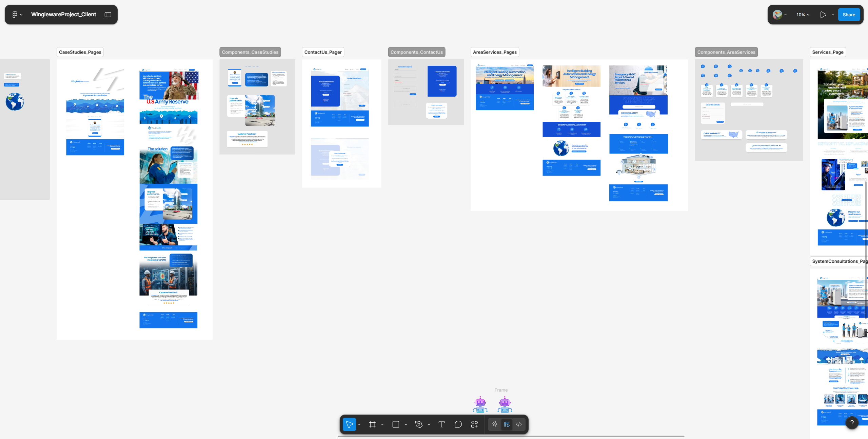Image resolution: width=868 pixels, height=439 pixels.
Task: Activate the Comment tool
Action: pyautogui.click(x=458, y=424)
